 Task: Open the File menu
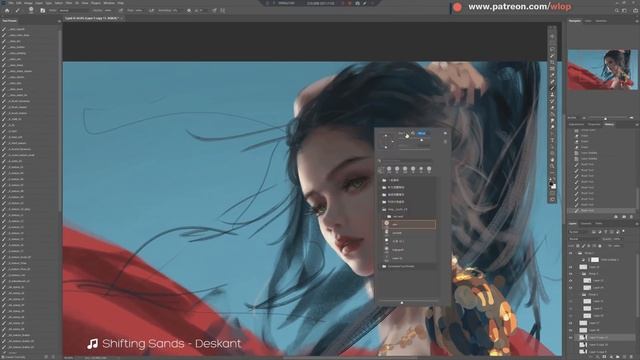pos(11,3)
